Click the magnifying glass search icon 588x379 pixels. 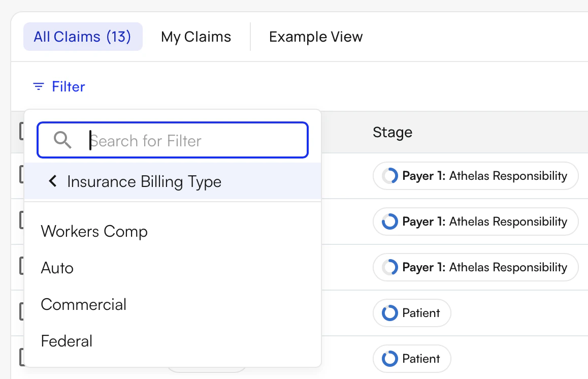(62, 140)
